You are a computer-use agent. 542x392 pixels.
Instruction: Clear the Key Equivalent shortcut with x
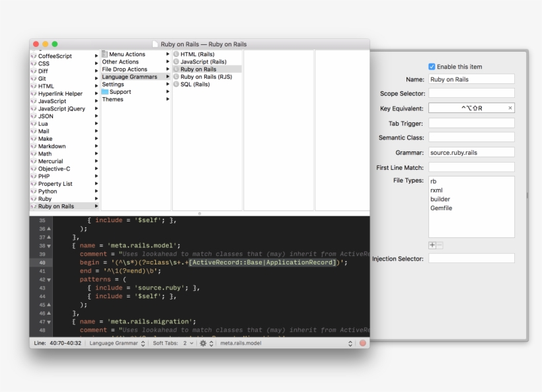click(510, 108)
